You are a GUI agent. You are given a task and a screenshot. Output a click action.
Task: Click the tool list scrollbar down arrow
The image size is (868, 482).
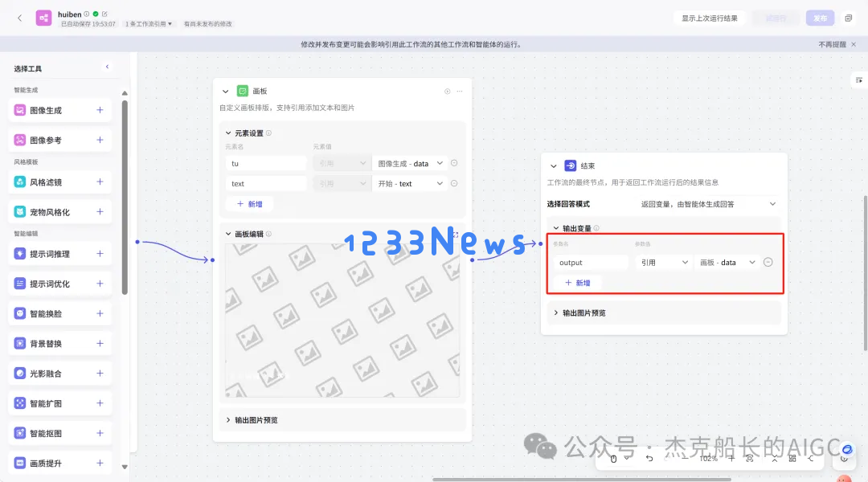[x=125, y=467]
